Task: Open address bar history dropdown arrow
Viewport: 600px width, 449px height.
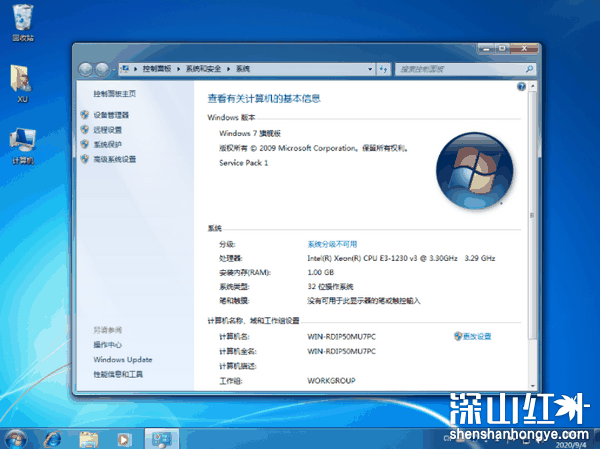Action: tap(370, 69)
